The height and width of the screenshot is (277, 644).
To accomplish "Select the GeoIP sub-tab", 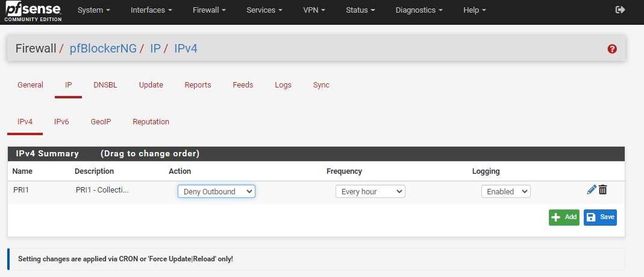I will (x=101, y=122).
